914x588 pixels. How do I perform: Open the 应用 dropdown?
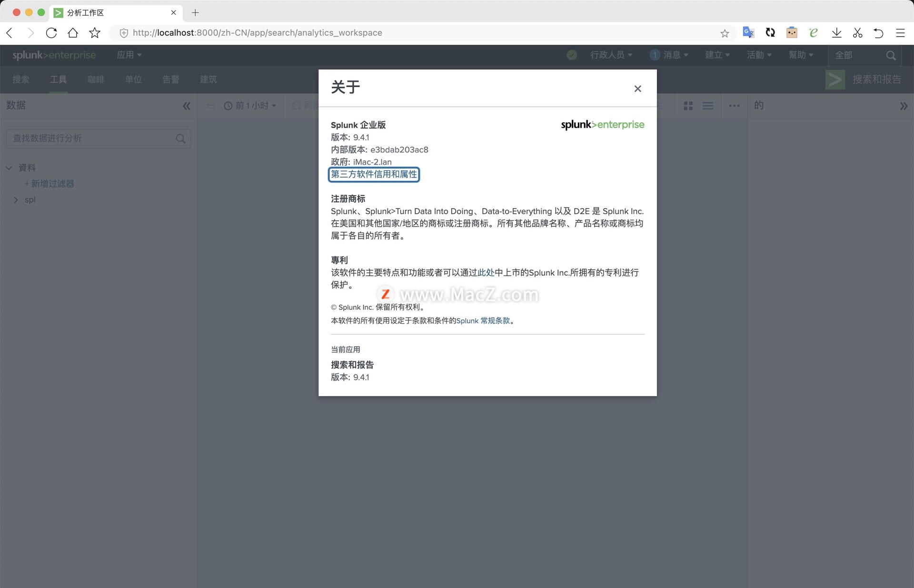click(129, 55)
